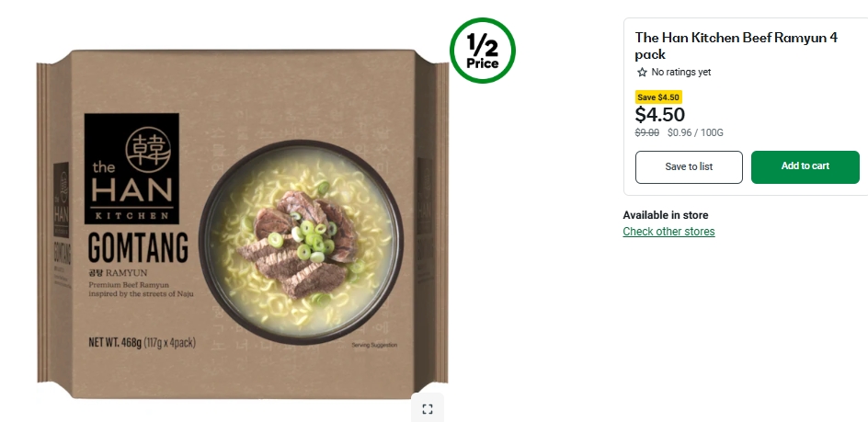This screenshot has width=868, height=422.
Task: Select the product title Han Kitchen Beef Ramyun
Action: (x=737, y=46)
